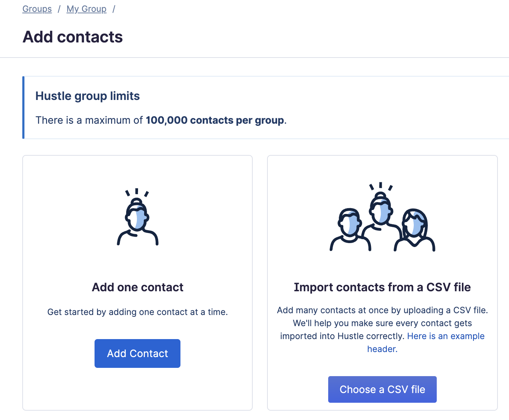Click the 'imported into Hustle correctly' text
509x420 pixels.
(x=342, y=336)
